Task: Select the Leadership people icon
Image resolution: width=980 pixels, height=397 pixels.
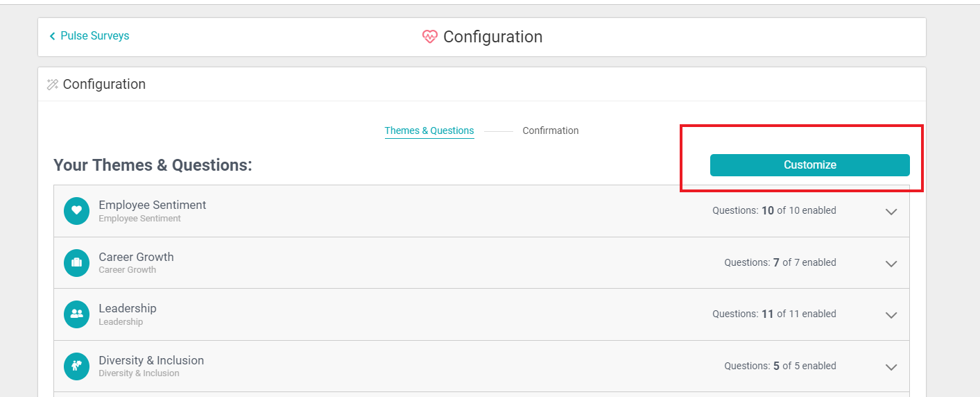Action: pos(76,314)
